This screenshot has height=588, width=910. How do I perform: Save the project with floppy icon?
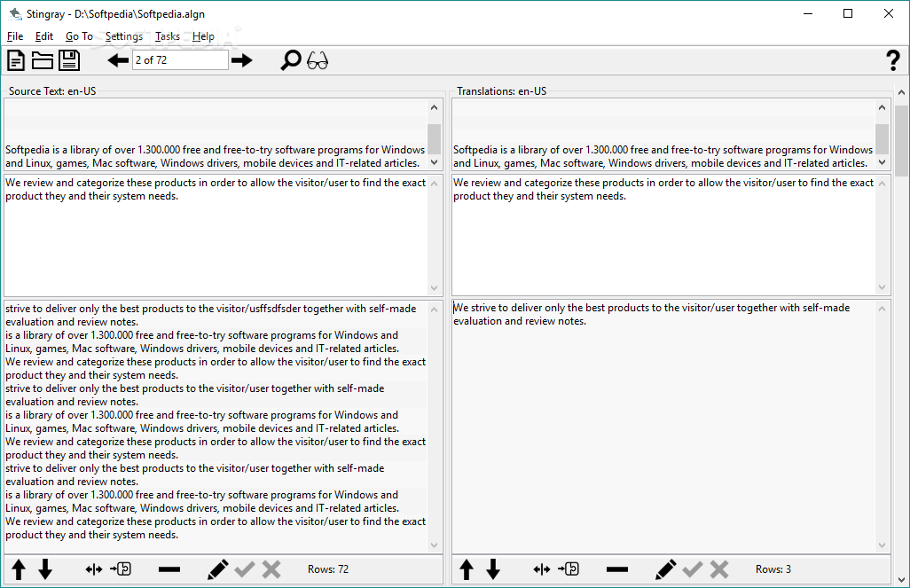(x=69, y=60)
